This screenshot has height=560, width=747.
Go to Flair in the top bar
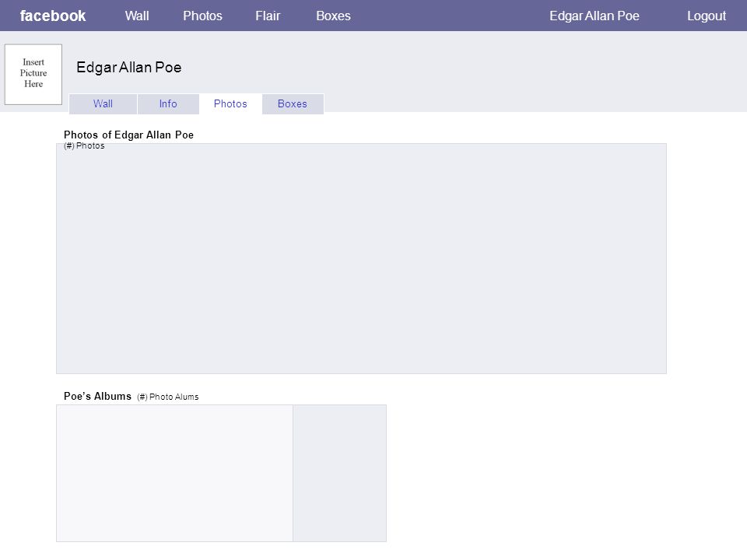(268, 16)
